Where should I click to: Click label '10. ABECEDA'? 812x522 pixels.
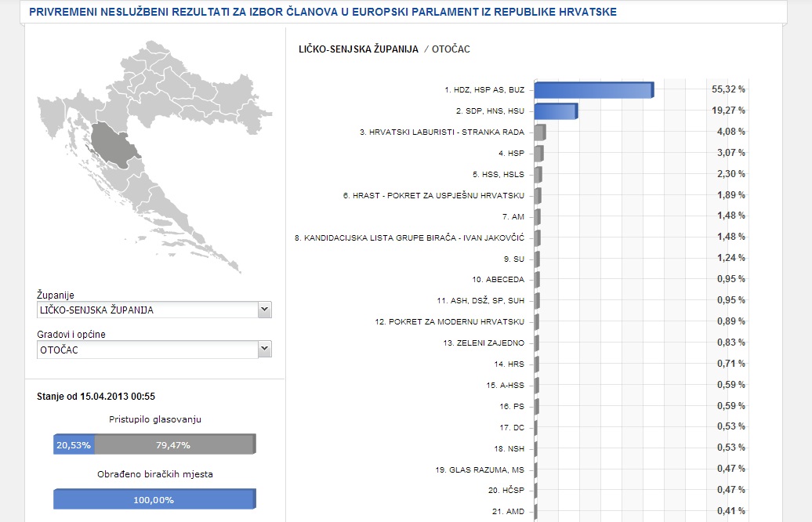[498, 280]
